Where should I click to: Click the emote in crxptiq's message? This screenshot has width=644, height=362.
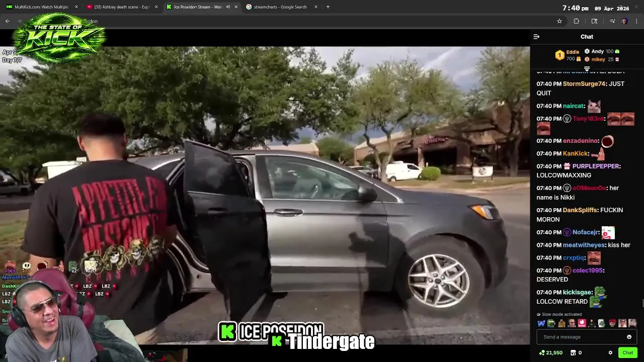594,257
